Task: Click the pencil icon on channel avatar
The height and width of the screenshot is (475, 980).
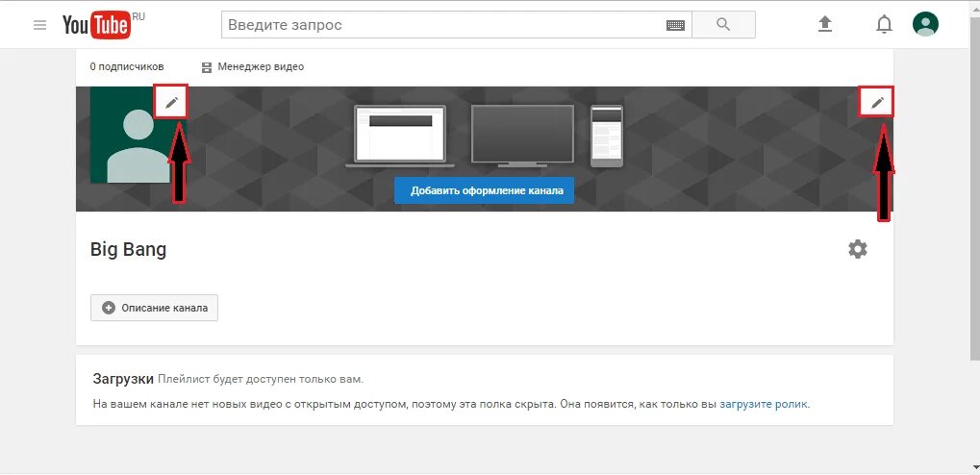Action: click(171, 103)
